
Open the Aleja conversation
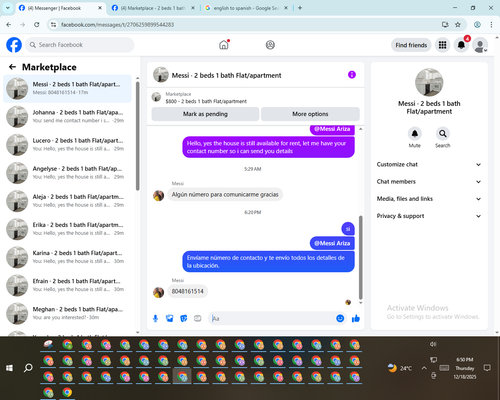point(67,201)
